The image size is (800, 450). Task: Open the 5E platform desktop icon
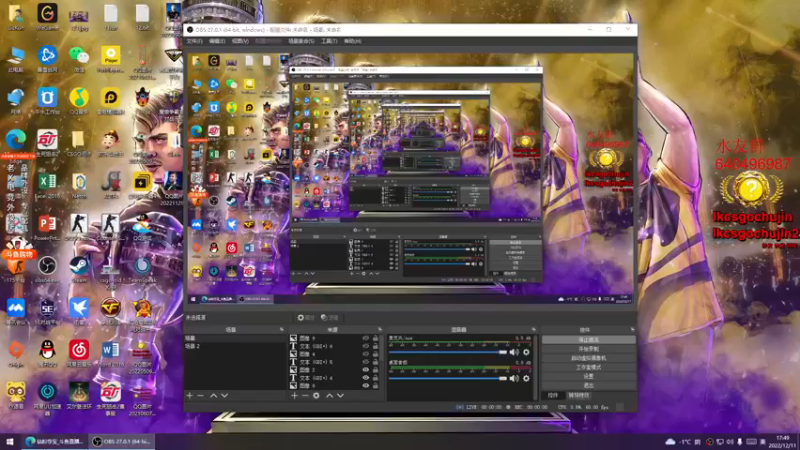pos(47,309)
